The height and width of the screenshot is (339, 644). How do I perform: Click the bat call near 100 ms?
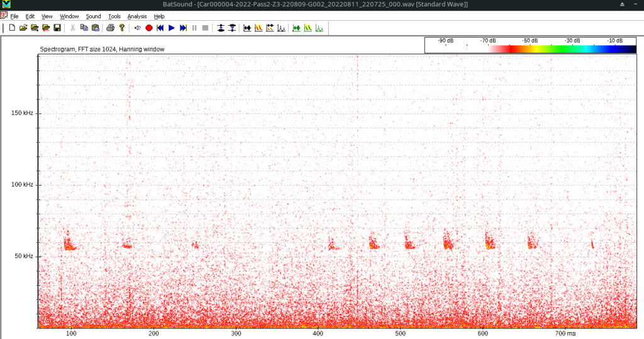(x=68, y=244)
